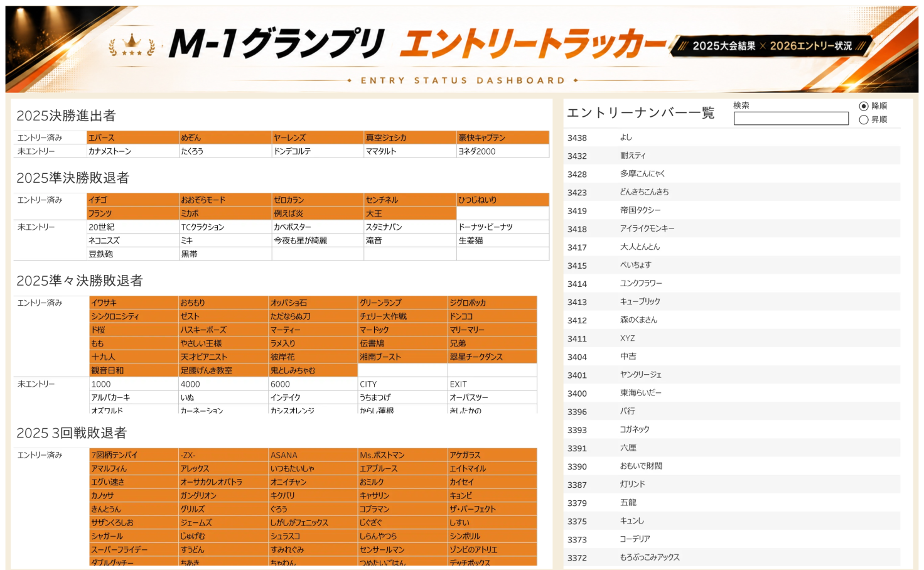Click the ママタルト cell
924x570 pixels.
410,151
